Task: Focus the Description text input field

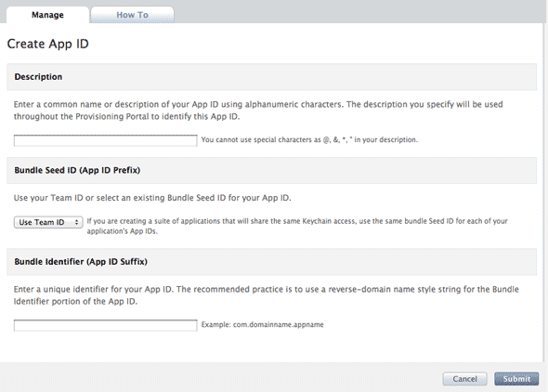Action: tap(105, 140)
